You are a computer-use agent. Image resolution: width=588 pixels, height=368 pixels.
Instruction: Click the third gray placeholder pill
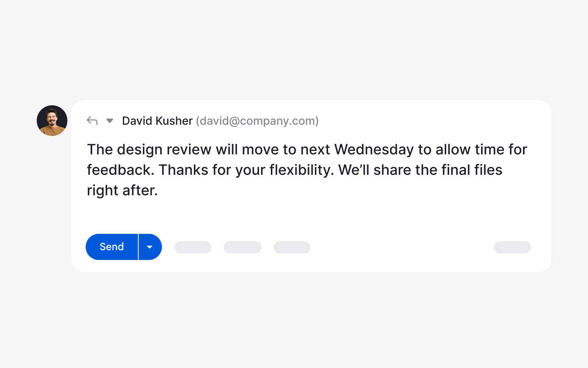coord(292,247)
